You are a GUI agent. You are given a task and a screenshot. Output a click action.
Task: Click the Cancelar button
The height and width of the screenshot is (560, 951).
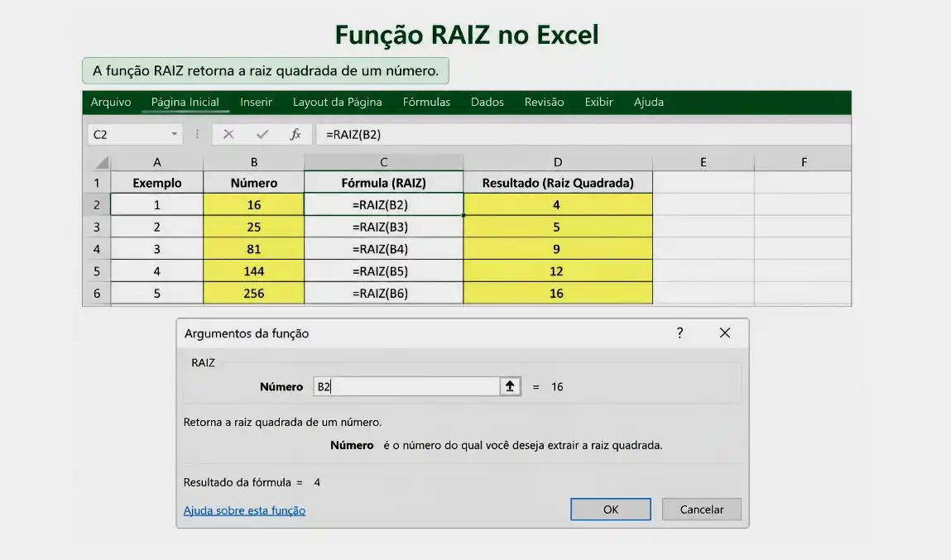tap(702, 510)
